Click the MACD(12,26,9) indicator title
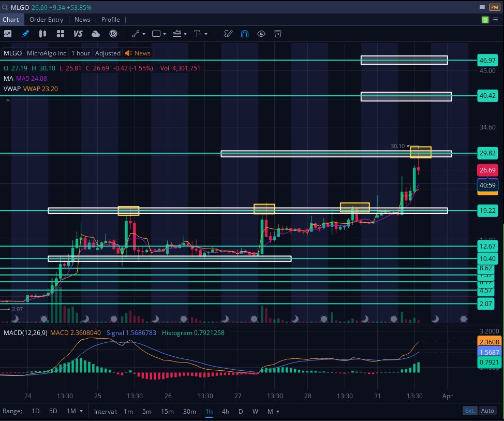The image size is (504, 421). pos(25,333)
